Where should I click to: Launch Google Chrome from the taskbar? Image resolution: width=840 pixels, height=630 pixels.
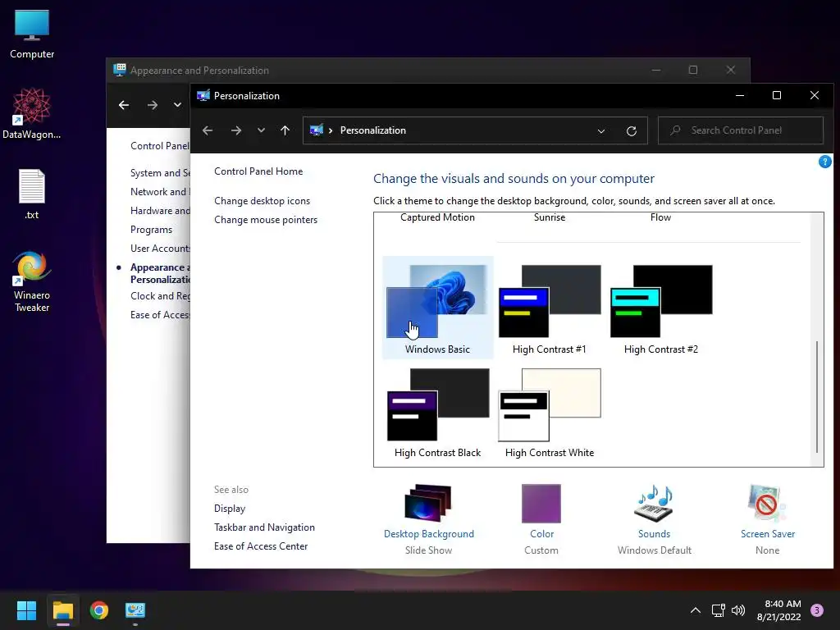99,610
